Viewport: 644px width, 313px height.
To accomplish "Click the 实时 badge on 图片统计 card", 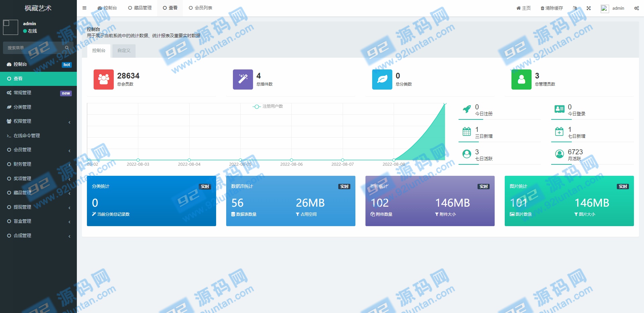I will 623,187.
